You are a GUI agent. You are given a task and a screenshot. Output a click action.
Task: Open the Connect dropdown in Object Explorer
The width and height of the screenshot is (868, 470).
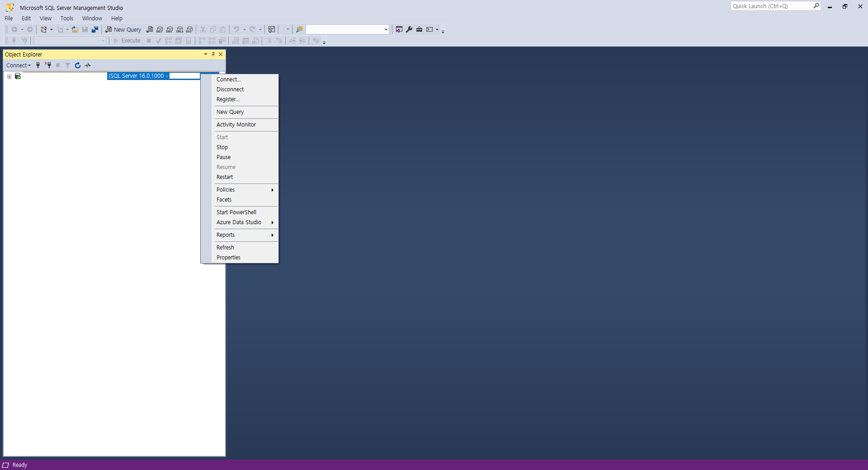(19, 65)
